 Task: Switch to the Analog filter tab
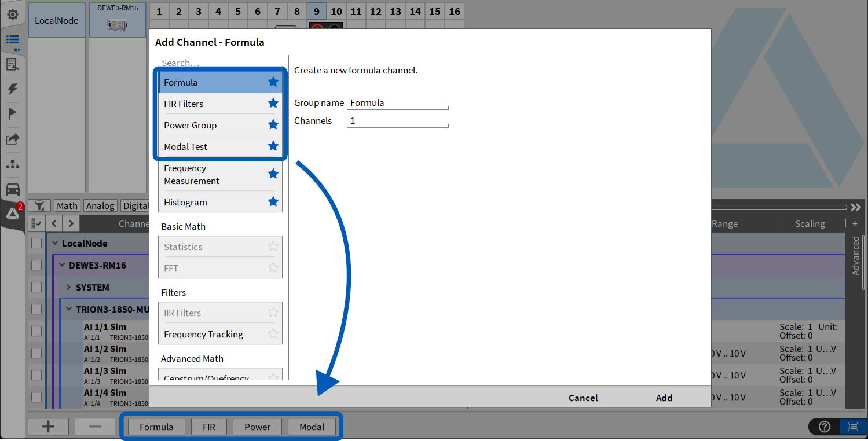tap(100, 205)
